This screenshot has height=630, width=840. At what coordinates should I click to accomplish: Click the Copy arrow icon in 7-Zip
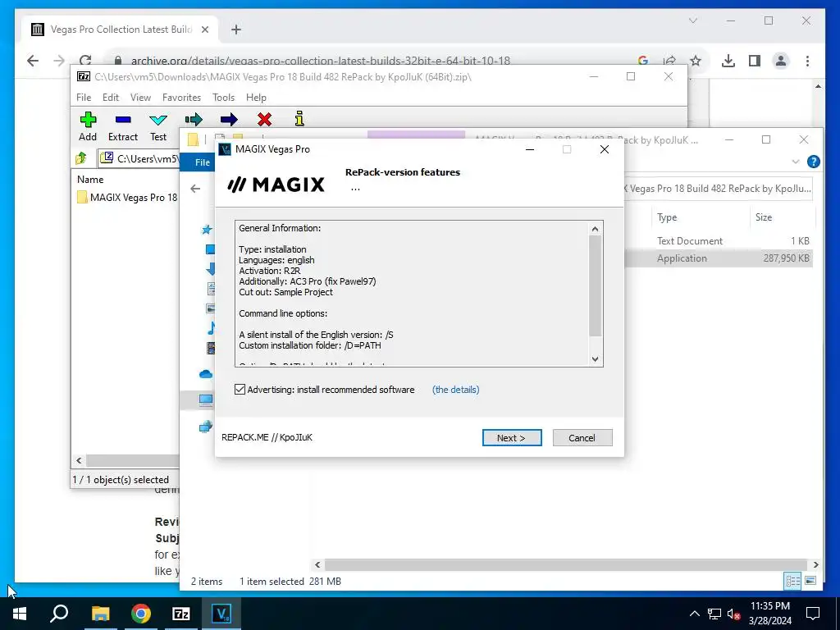(x=194, y=119)
